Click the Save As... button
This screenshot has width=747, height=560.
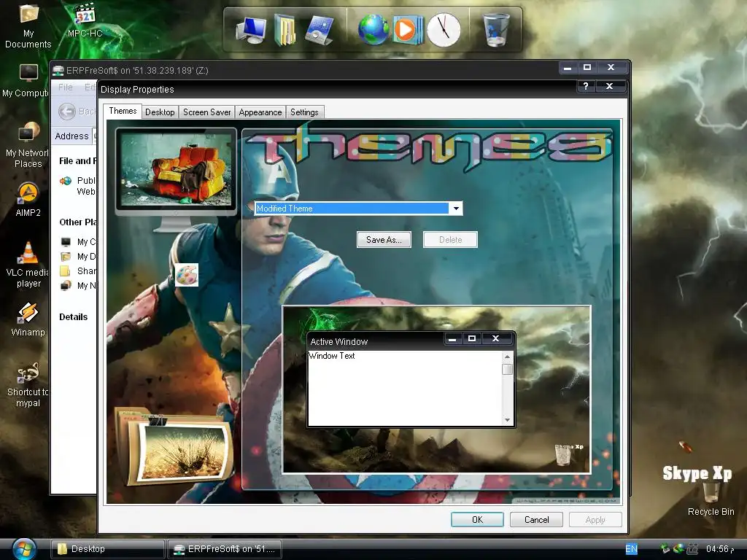pos(384,239)
